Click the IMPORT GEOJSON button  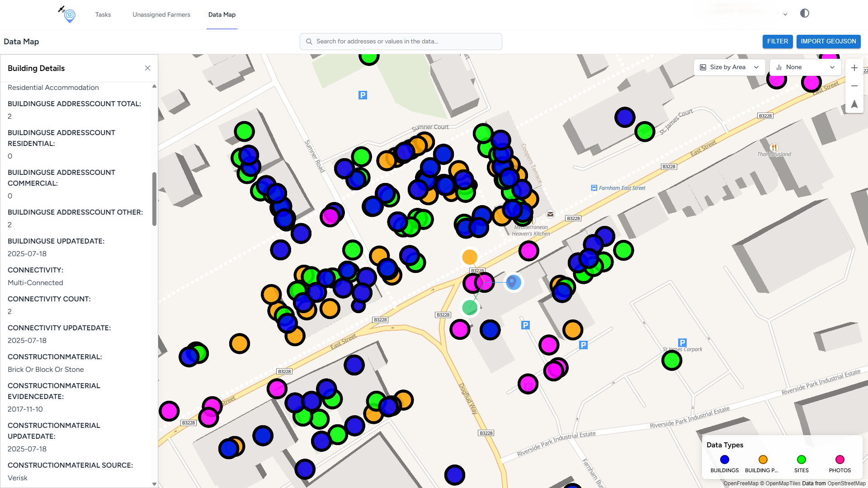828,41
